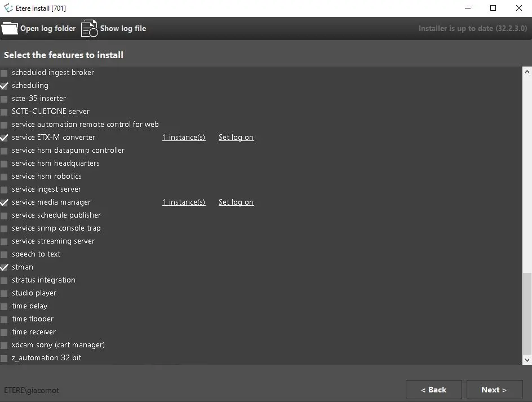Check the time delay feature
Image resolution: width=532 pixels, height=402 pixels.
pos(5,306)
